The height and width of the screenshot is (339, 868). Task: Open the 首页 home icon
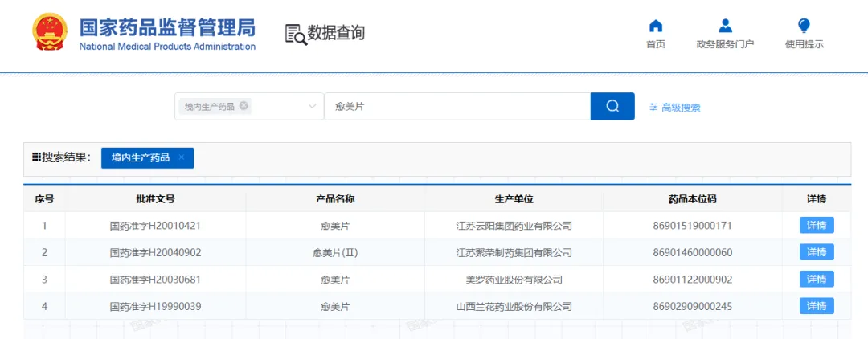coord(656,26)
